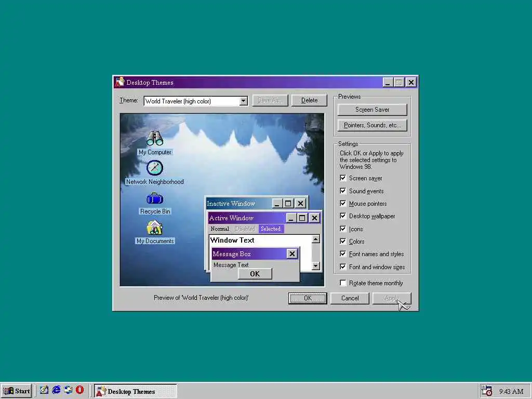Disable the Mouse pointers option
532x399 pixels.
(343, 204)
